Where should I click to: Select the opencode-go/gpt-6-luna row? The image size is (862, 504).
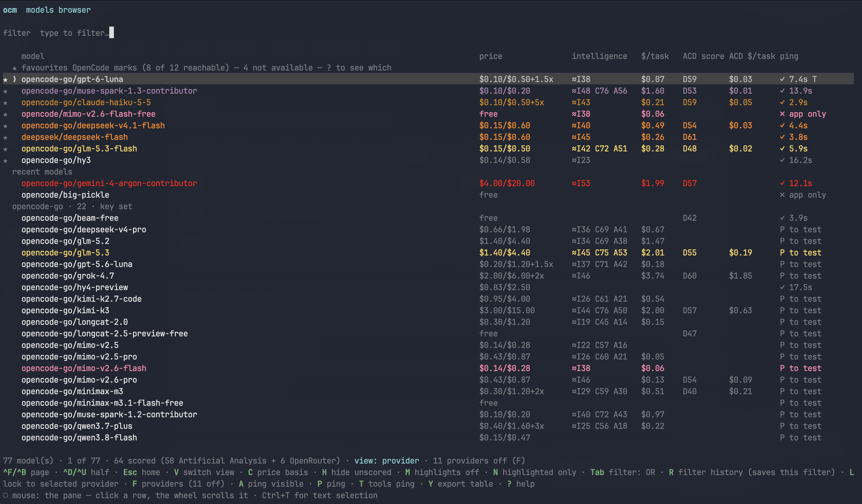click(x=428, y=79)
